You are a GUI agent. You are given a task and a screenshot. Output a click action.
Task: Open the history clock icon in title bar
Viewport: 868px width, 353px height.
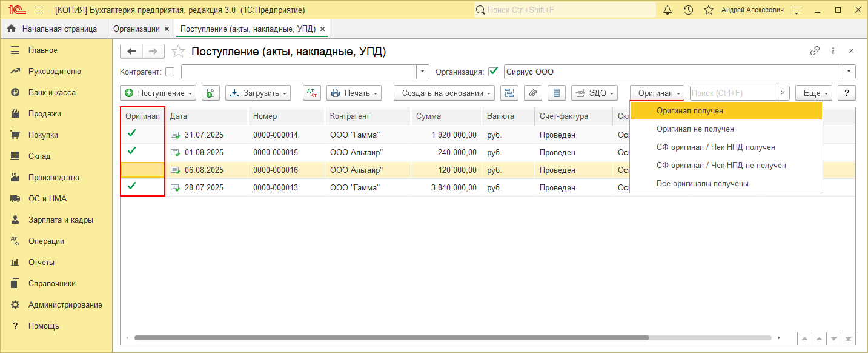point(688,10)
